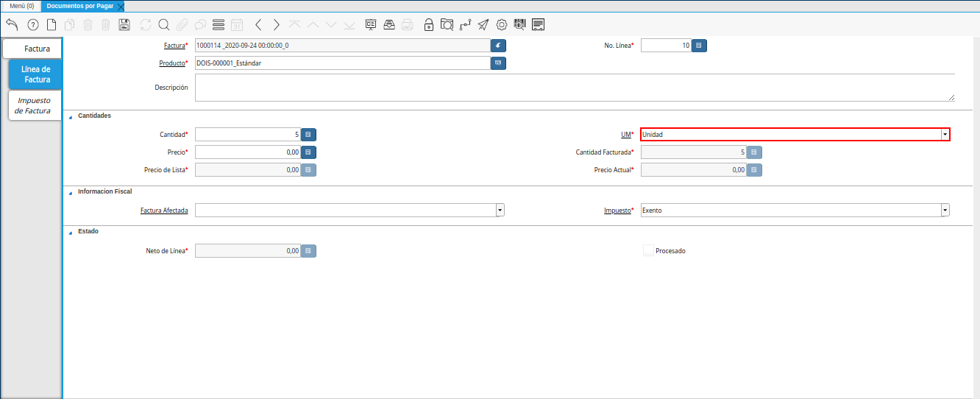The height and width of the screenshot is (399, 980).
Task: Switch to the Menú (0) tab
Action: pyautogui.click(x=21, y=6)
